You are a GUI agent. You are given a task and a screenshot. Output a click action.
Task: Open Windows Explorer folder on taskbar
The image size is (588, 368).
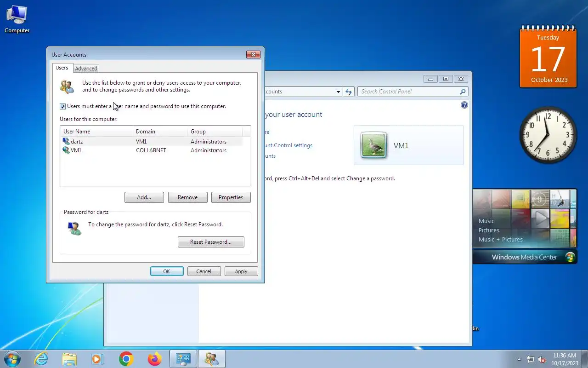(x=69, y=359)
